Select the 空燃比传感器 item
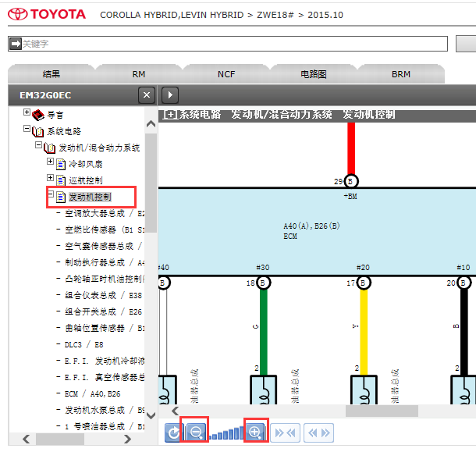The width and height of the screenshot is (476, 452). pos(105,230)
